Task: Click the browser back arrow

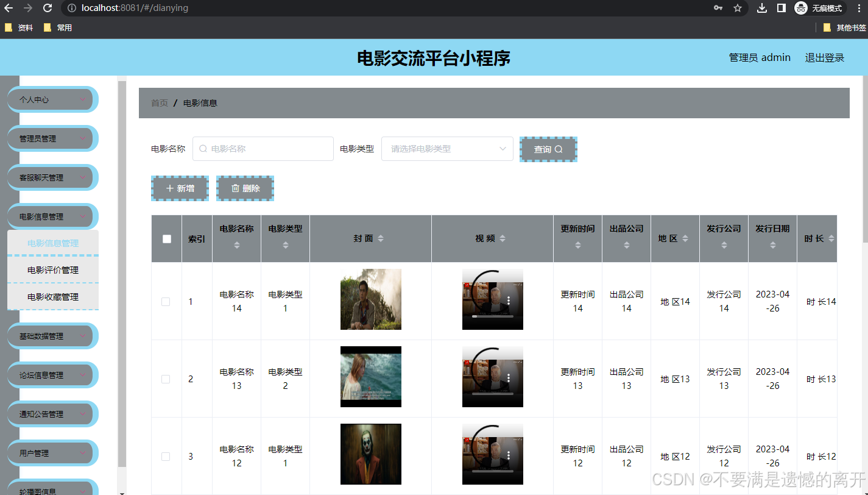Action: coord(9,8)
